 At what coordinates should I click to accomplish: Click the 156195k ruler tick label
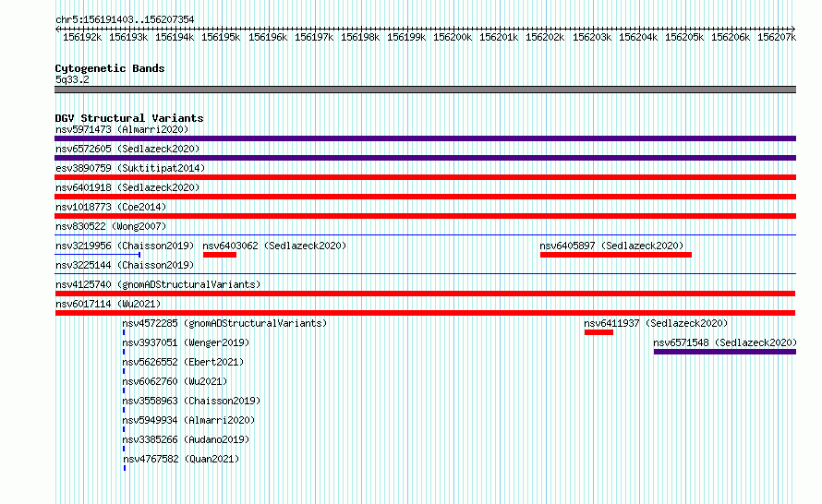tap(221, 37)
